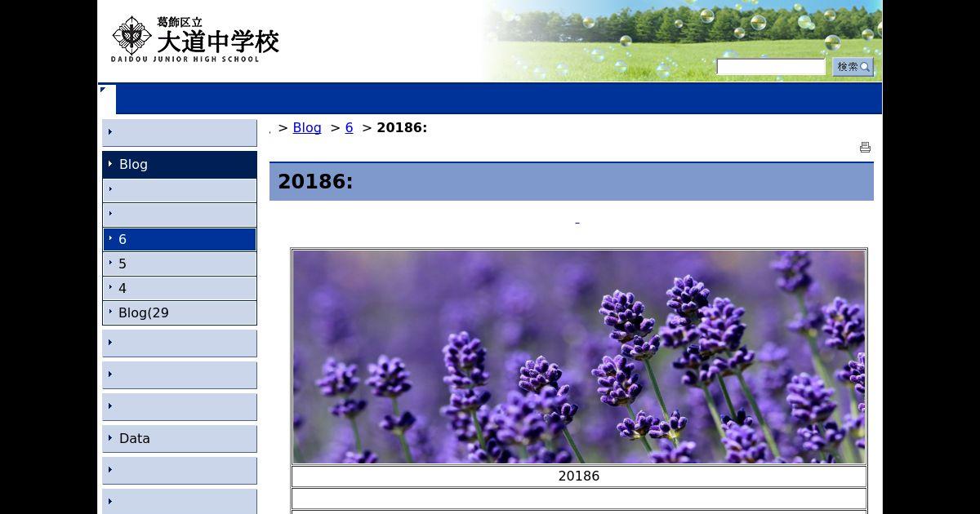The width and height of the screenshot is (980, 514).
Task: Click the 20186 caption under the photo
Action: pyautogui.click(x=579, y=476)
